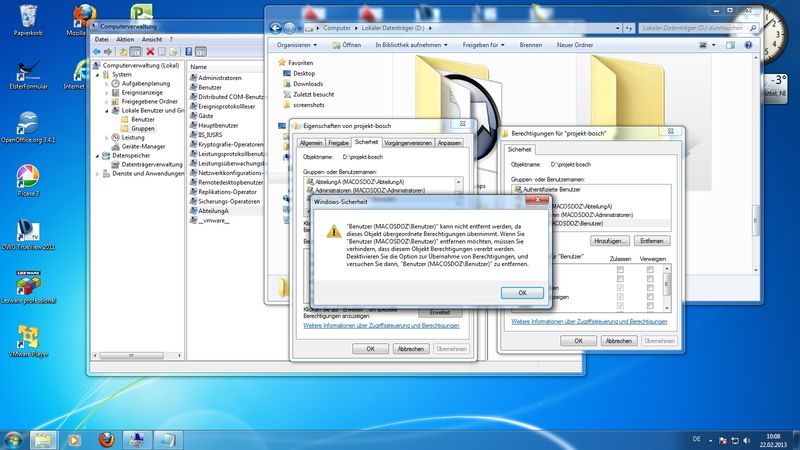This screenshot has height=450, width=800.
Task: Open OpenOffice.org 3.4.1 desktop shortcut
Action: pos(27,123)
